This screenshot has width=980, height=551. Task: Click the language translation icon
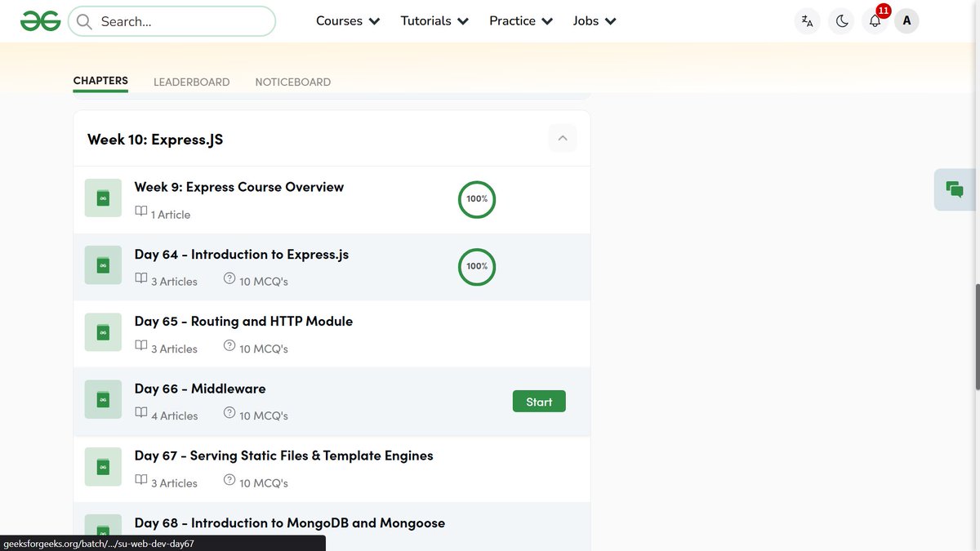[x=807, y=20]
